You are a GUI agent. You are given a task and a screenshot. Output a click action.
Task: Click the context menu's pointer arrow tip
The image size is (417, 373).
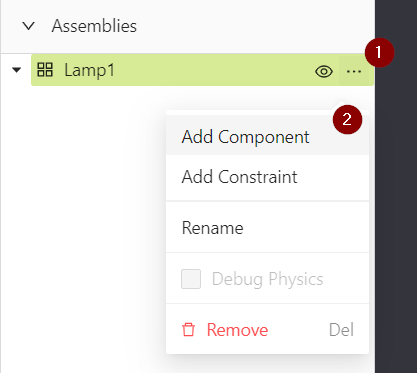pyautogui.click(x=340, y=103)
